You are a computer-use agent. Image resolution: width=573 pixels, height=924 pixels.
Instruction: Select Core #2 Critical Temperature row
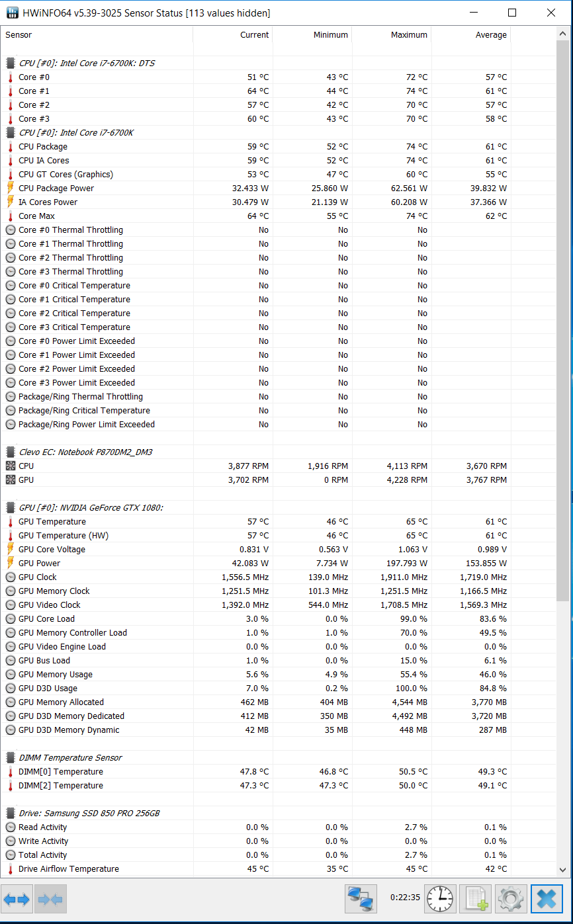(279, 314)
